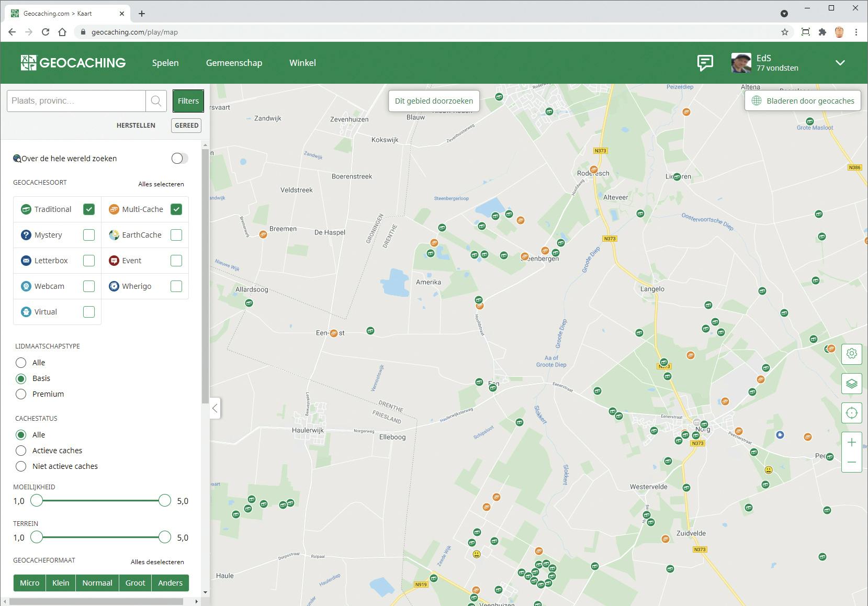Image resolution: width=868 pixels, height=606 pixels.
Task: Expand the EdS profile dropdown arrow
Action: pyautogui.click(x=840, y=63)
